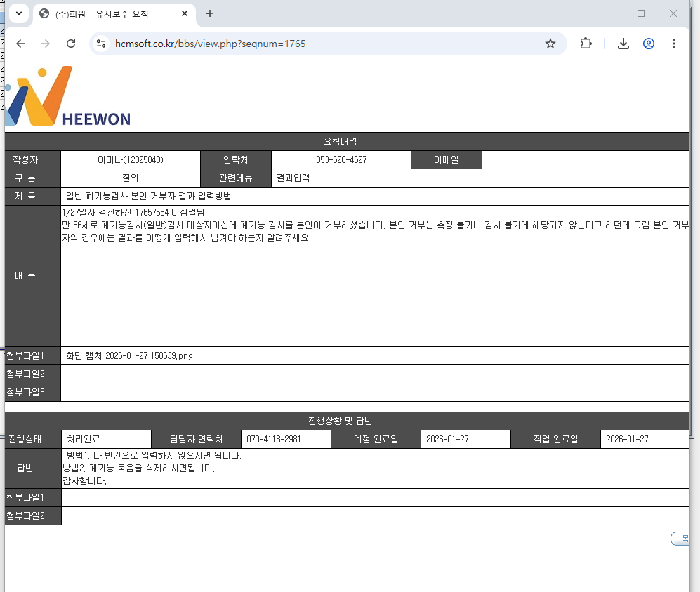Open a new tab with plus button
The image size is (700, 592).
click(x=210, y=13)
